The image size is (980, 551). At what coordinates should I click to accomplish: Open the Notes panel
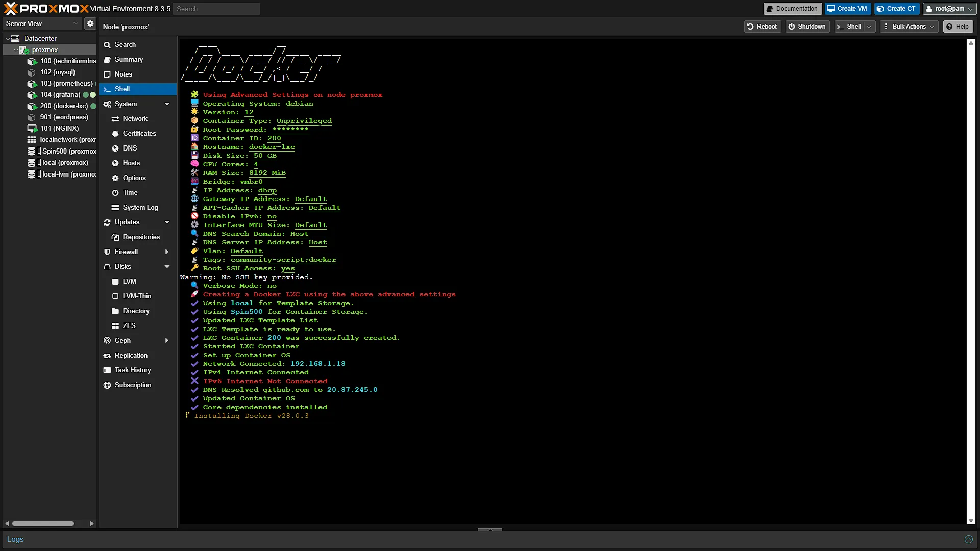point(123,74)
